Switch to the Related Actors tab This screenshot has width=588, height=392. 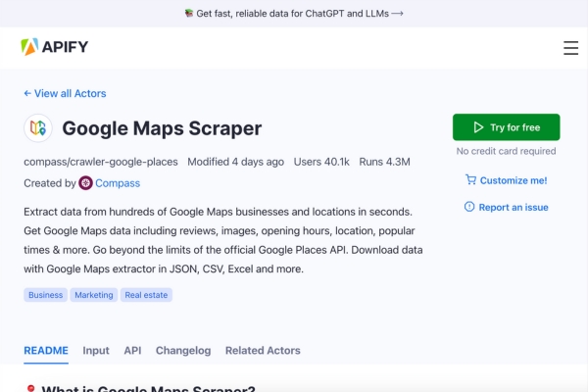pos(263,351)
